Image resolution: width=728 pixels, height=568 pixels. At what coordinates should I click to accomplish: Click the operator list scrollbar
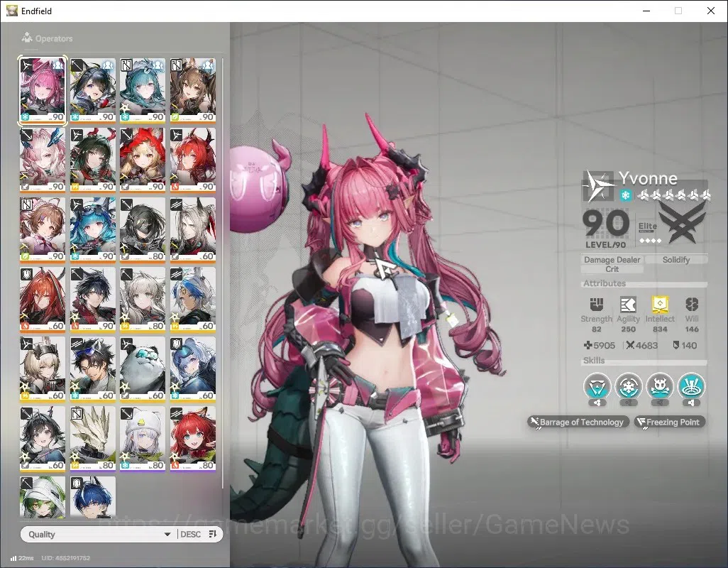[x=222, y=273]
